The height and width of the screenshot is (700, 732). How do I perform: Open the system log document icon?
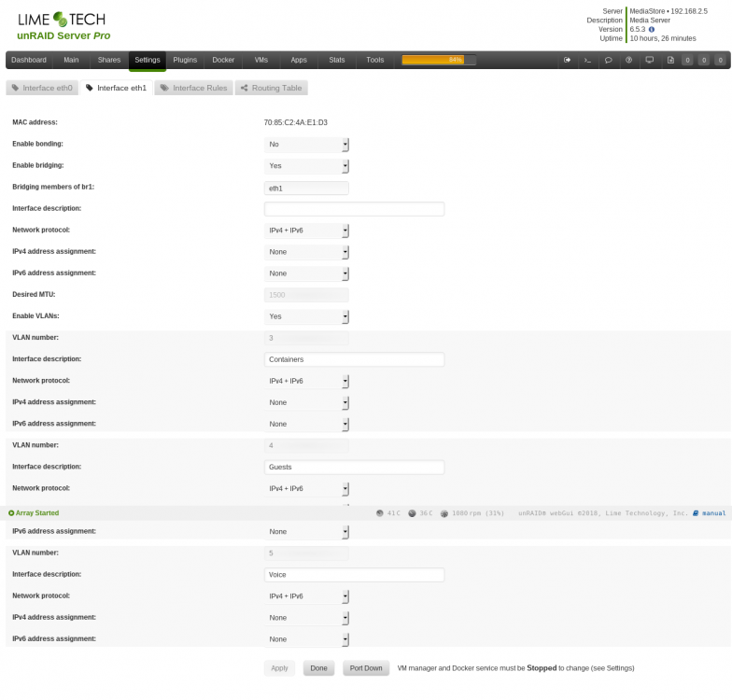670,60
